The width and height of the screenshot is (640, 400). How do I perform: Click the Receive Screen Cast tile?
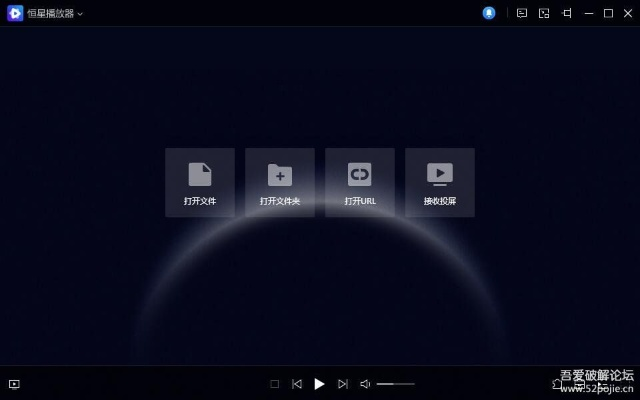point(440,182)
